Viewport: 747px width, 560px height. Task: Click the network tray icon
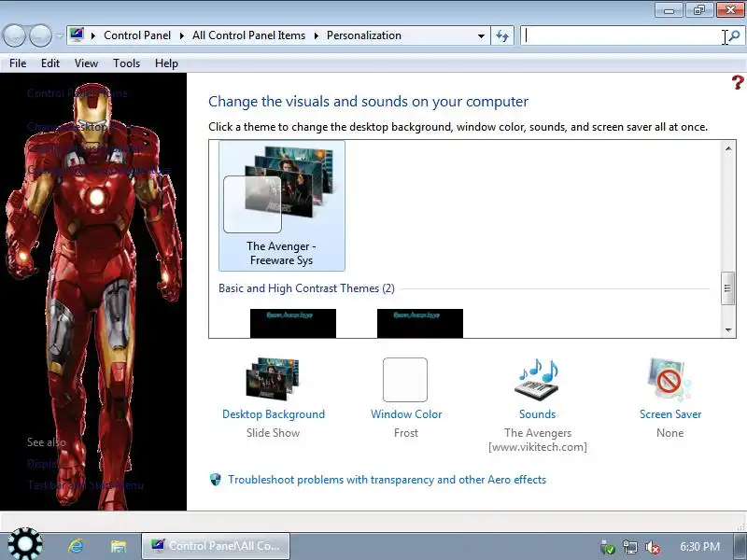pyautogui.click(x=629, y=547)
